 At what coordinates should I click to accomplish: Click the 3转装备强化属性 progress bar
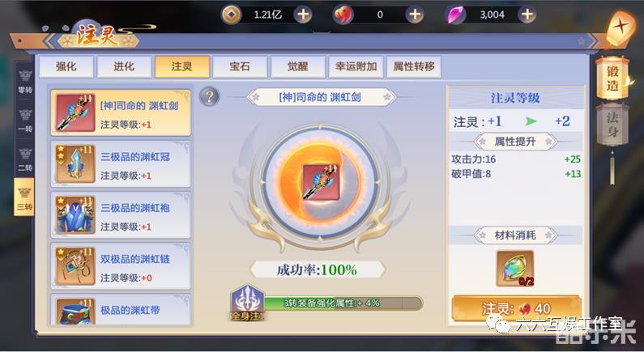tap(343, 303)
